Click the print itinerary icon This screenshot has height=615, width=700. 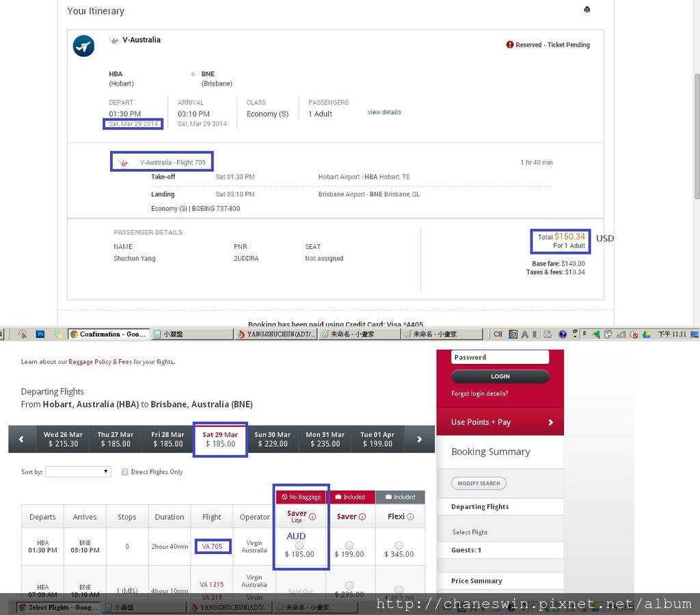coord(587,10)
